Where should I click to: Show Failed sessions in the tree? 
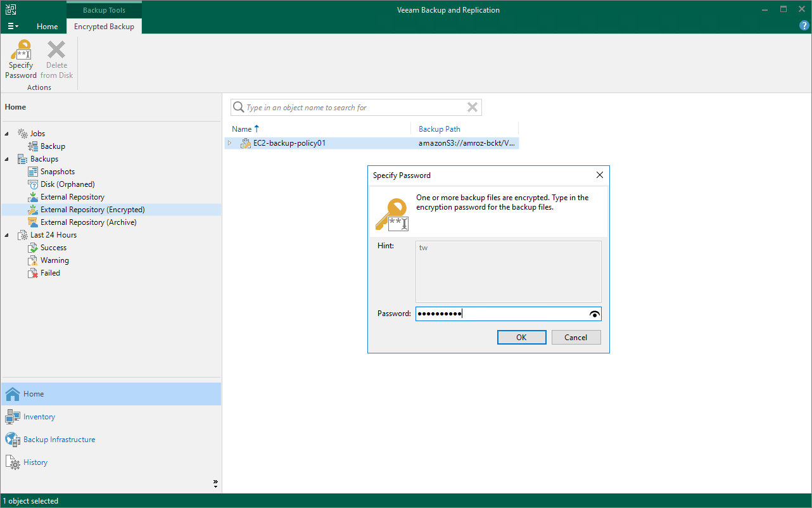point(50,273)
